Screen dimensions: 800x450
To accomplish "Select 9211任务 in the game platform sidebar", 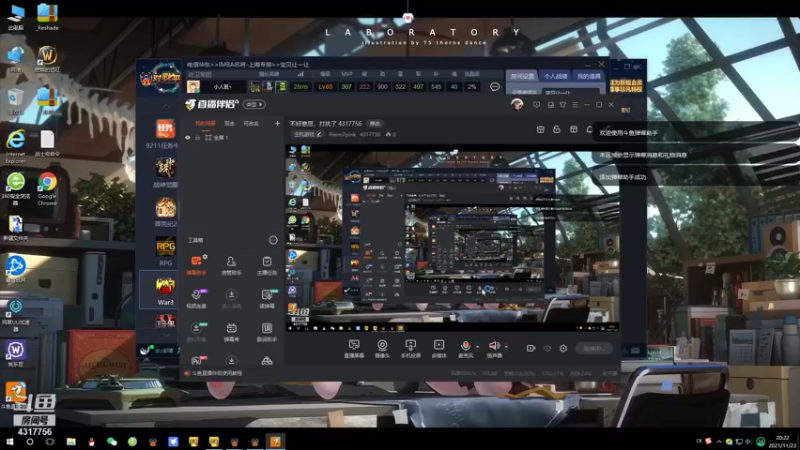I will click(x=164, y=134).
